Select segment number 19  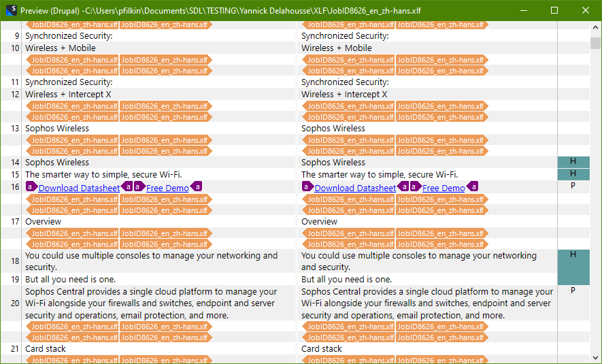click(x=15, y=280)
